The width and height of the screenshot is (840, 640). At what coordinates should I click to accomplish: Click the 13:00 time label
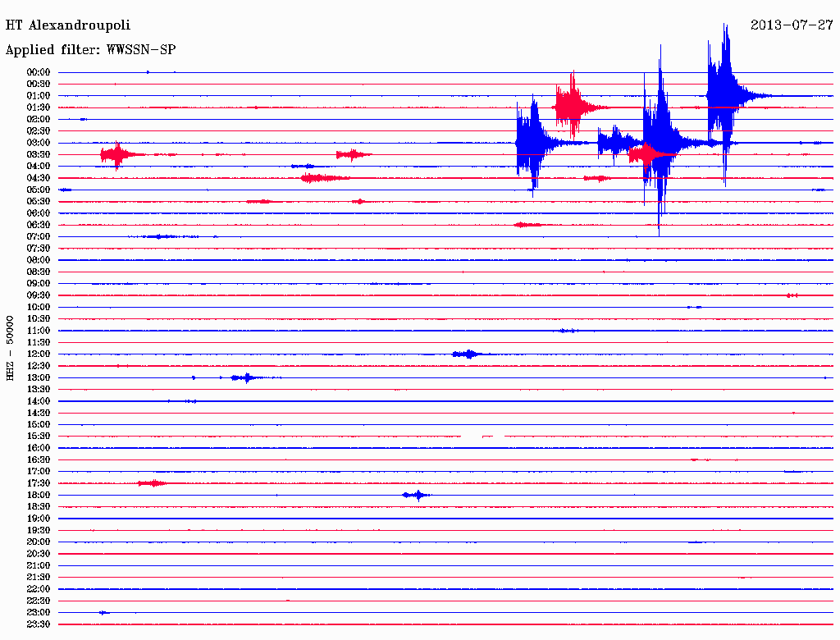point(39,378)
